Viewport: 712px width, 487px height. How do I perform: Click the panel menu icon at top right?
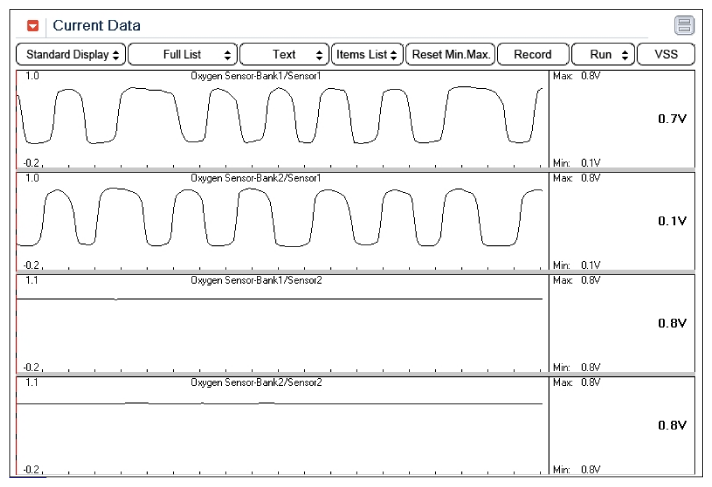coord(686,24)
